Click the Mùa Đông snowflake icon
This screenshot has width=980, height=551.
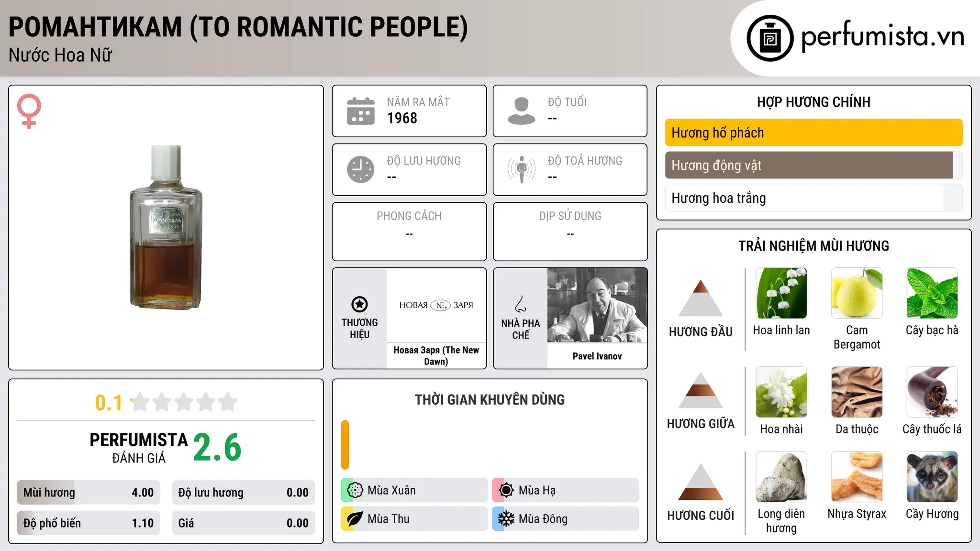506,519
